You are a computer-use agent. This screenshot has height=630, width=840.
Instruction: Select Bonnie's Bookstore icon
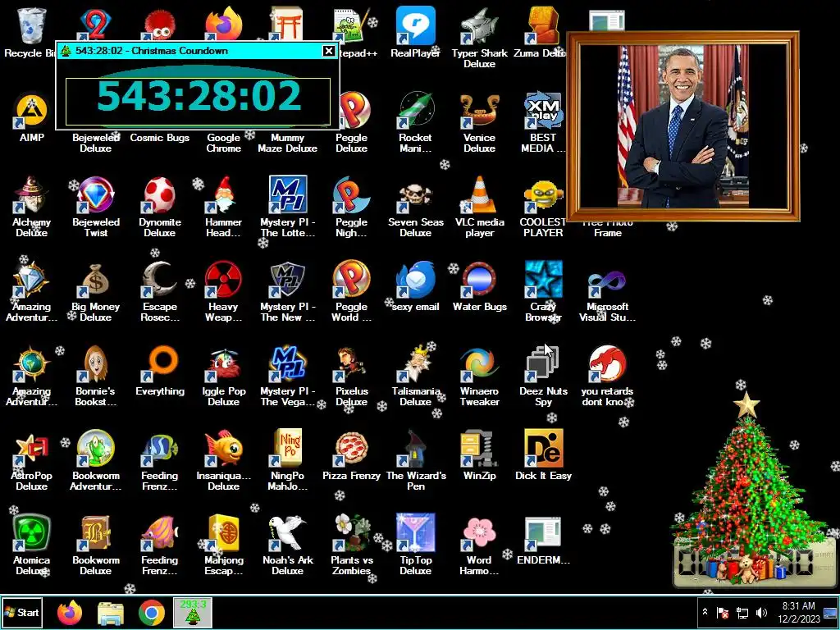[x=95, y=364]
